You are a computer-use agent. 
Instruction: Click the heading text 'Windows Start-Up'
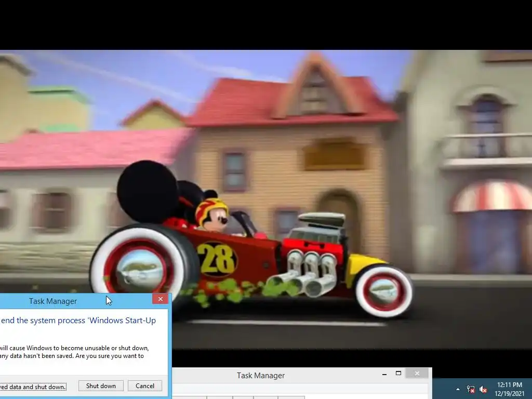coord(122,320)
